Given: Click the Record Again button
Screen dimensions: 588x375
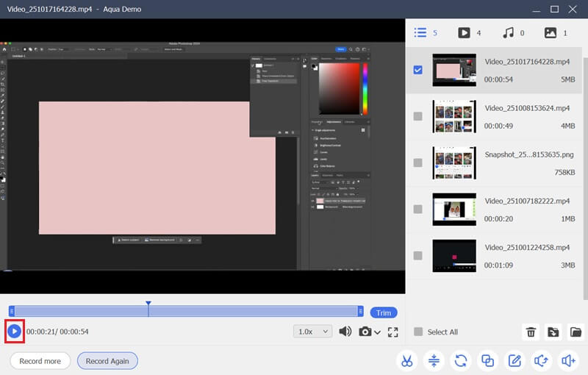Looking at the screenshot, I should [x=107, y=361].
